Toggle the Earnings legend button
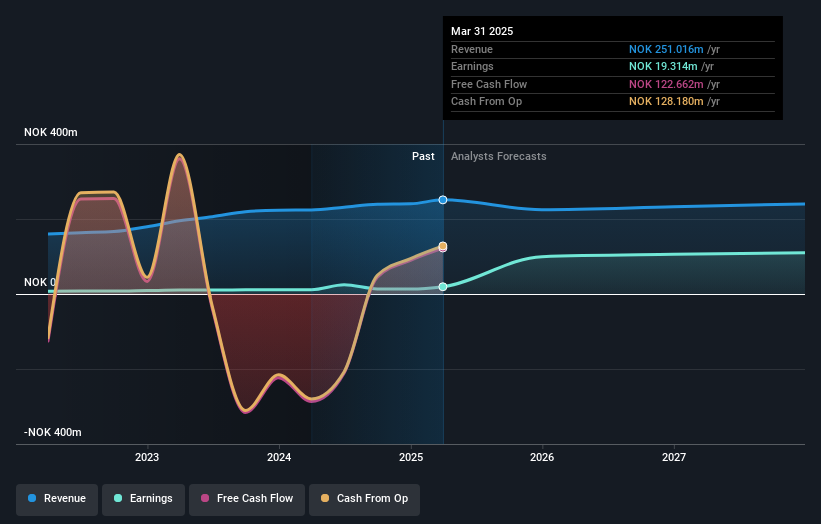 (143, 499)
